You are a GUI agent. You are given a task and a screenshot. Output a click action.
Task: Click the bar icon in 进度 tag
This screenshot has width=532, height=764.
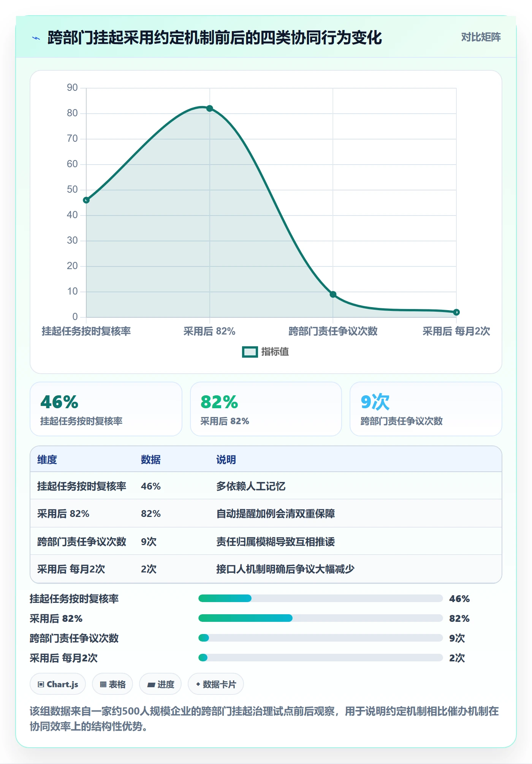[x=151, y=685]
